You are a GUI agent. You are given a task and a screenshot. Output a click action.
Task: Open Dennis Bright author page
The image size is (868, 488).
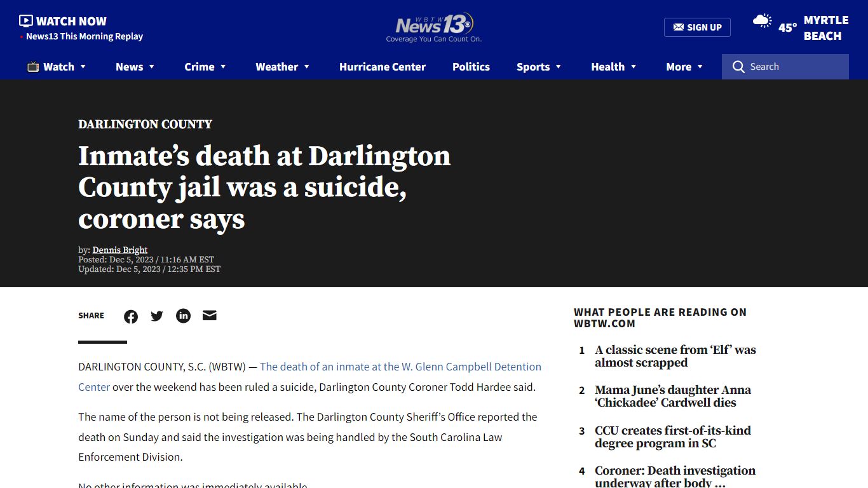[120, 250]
